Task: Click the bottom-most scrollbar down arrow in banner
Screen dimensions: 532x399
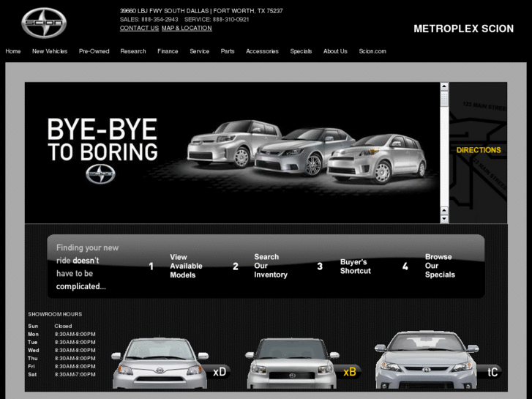Action: pos(444,219)
